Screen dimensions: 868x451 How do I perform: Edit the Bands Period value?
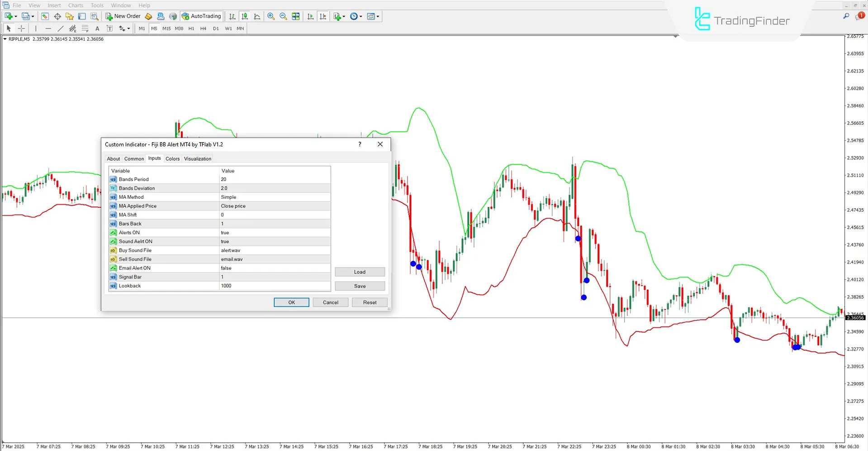[x=274, y=179]
